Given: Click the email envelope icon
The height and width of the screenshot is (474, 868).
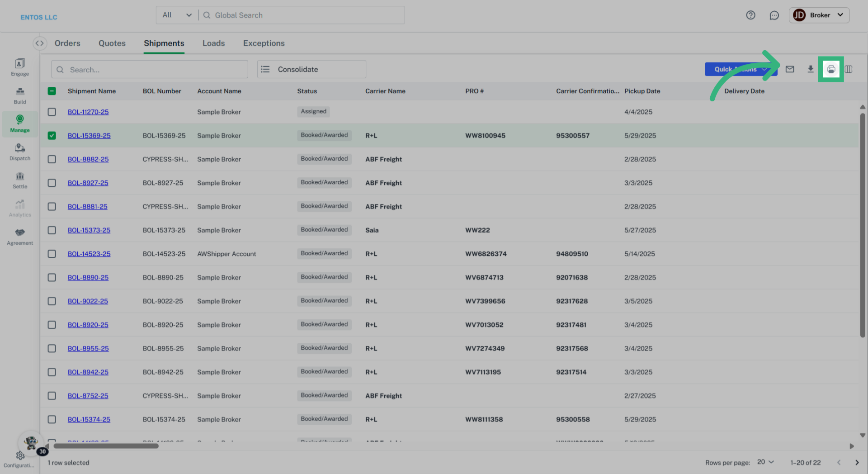Looking at the screenshot, I should coord(789,69).
